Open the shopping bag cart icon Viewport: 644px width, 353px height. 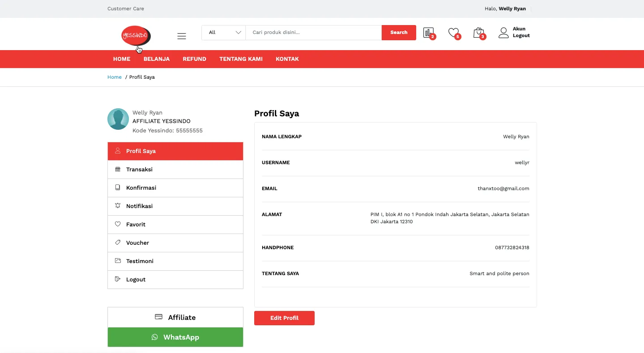pyautogui.click(x=478, y=33)
